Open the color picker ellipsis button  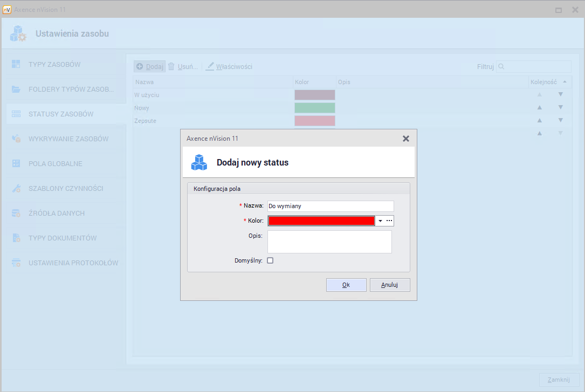(x=389, y=221)
